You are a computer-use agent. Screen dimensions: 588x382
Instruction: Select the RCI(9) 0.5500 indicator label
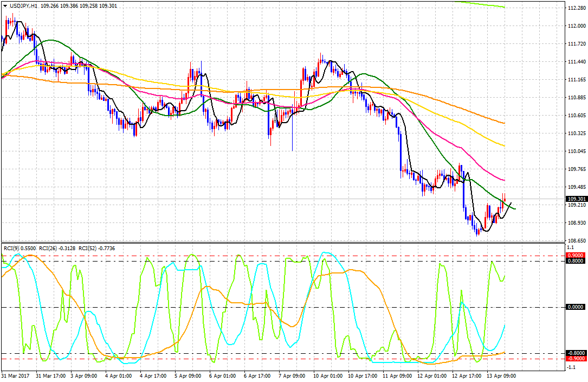(x=20, y=249)
